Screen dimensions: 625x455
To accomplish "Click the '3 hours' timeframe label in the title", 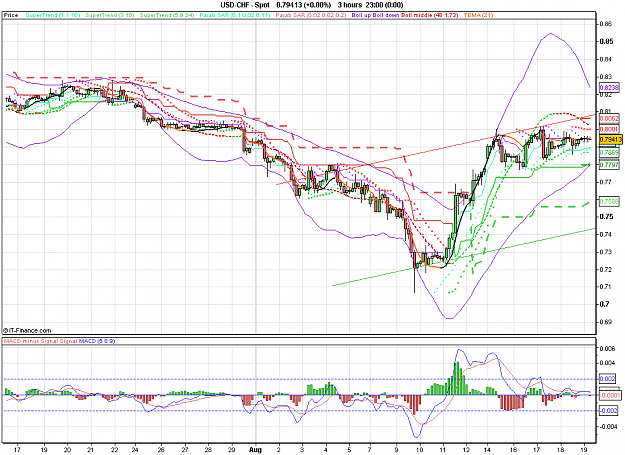I will tap(349, 5).
